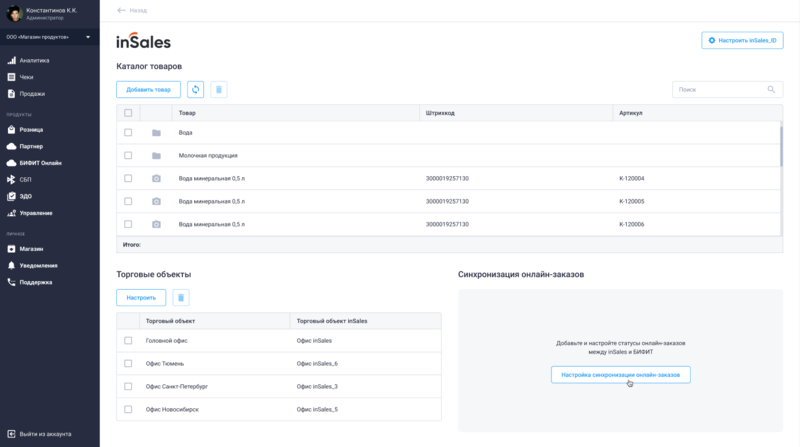Check the Головной офис checkbox

(128, 340)
